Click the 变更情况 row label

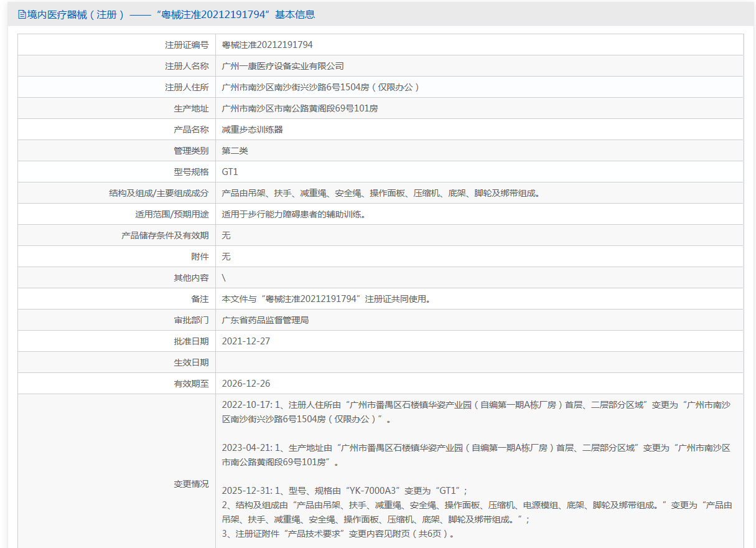[191, 484]
